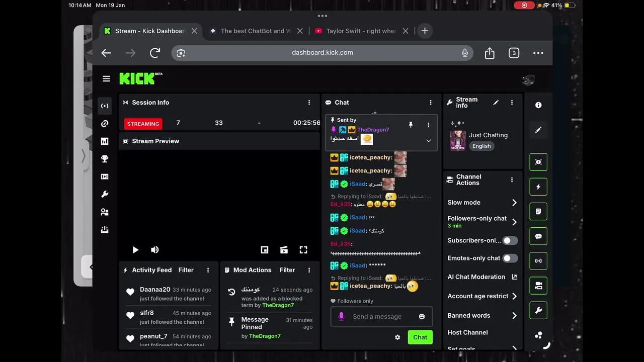644x362 pixels.
Task: Make the stream preview fullscreen
Action: [303, 250]
